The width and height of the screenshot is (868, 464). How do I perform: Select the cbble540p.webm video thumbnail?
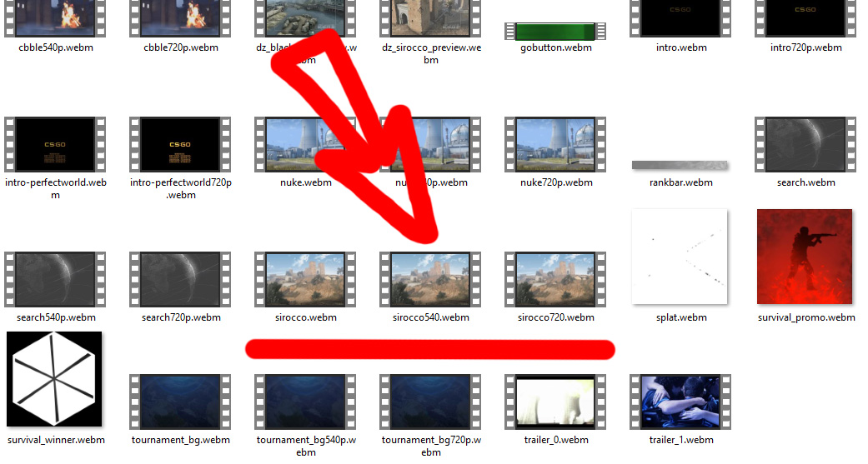[55, 18]
